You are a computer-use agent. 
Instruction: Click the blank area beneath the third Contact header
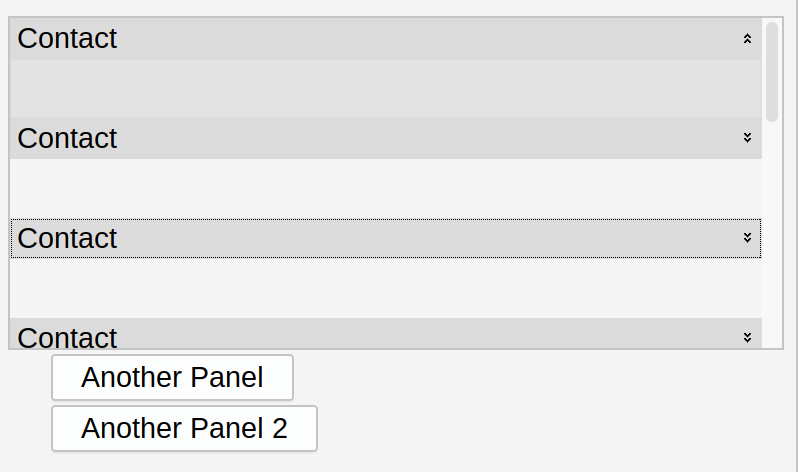(385, 288)
